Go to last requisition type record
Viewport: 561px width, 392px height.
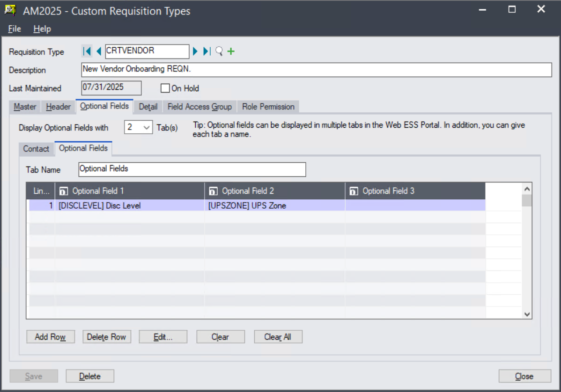207,51
